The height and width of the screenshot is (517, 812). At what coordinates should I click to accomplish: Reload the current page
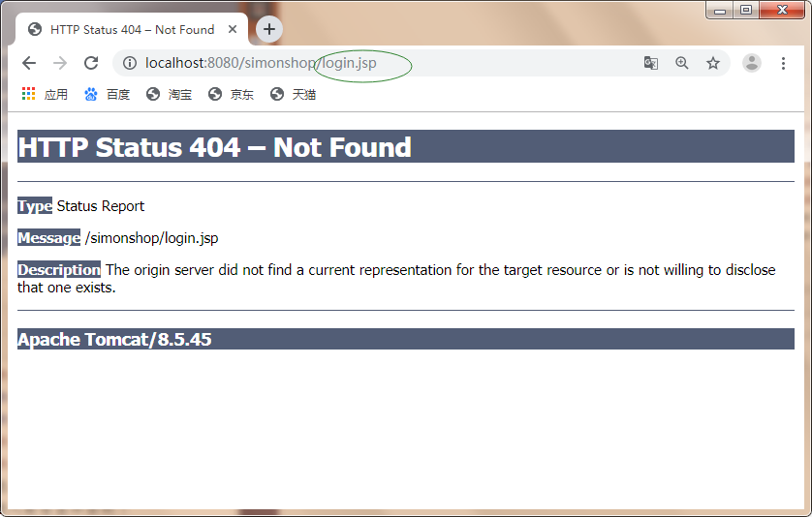pyautogui.click(x=91, y=63)
